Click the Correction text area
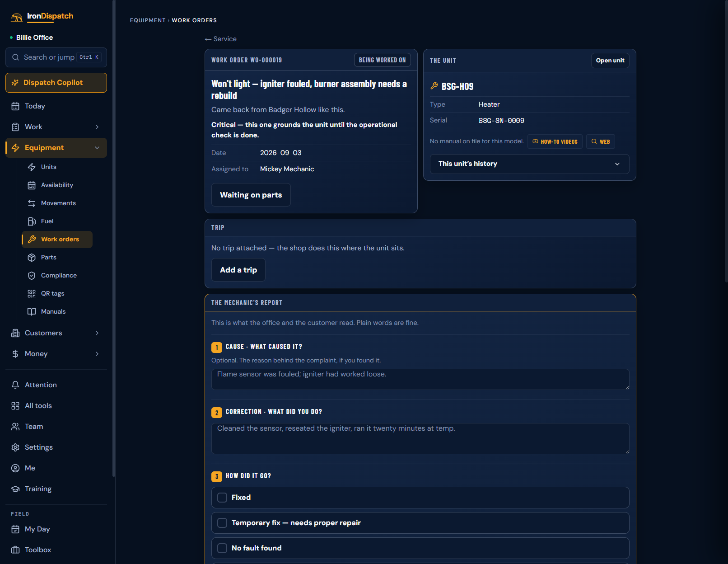This screenshot has width=728, height=564. click(x=420, y=438)
